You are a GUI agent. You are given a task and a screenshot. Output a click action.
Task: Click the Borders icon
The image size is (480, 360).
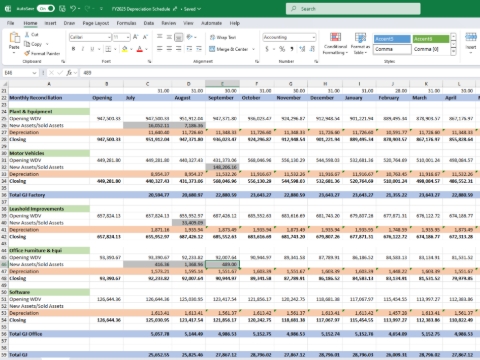point(108,49)
